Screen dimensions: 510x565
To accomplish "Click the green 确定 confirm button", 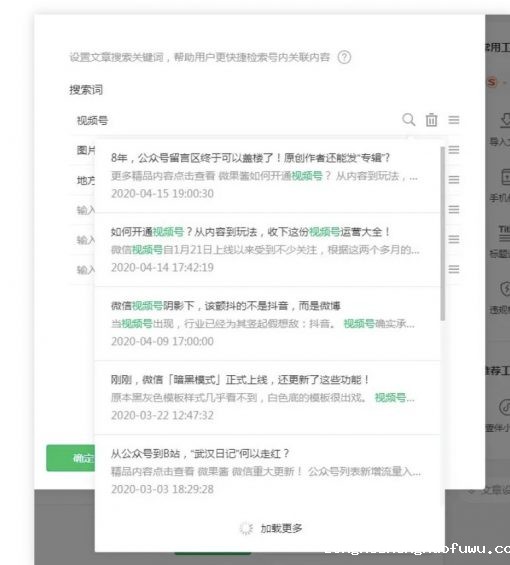I will (71, 458).
